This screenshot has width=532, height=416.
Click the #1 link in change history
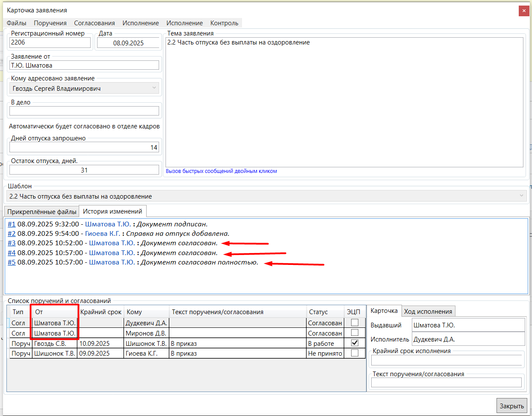[12, 224]
